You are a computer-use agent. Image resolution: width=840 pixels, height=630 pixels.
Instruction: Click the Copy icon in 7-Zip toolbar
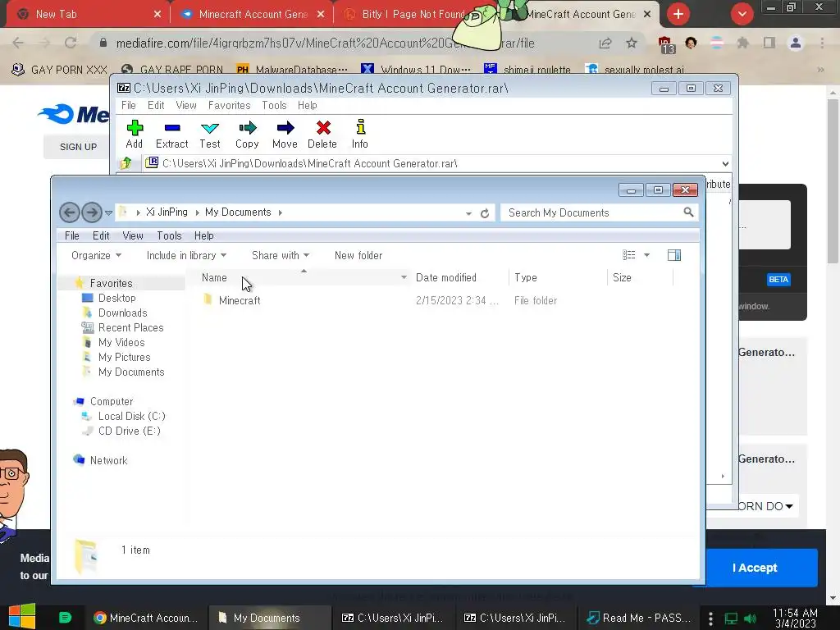248,128
